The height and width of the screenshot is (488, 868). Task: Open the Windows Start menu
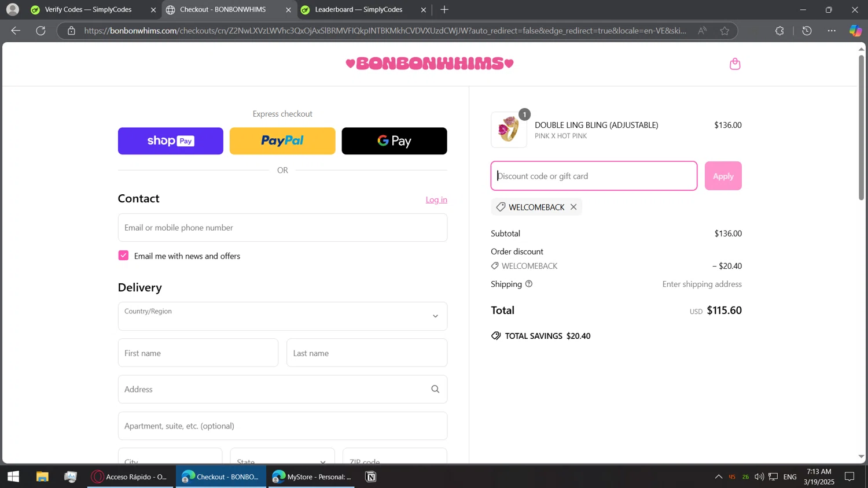point(13,476)
